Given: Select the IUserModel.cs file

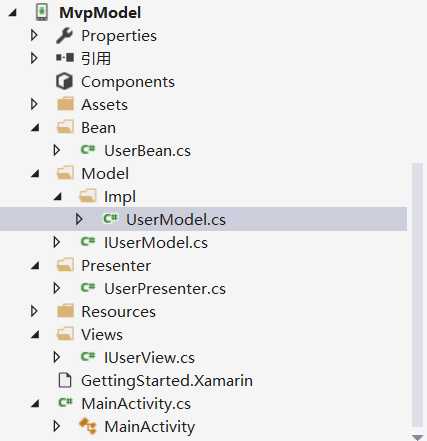Looking at the screenshot, I should (156, 242).
